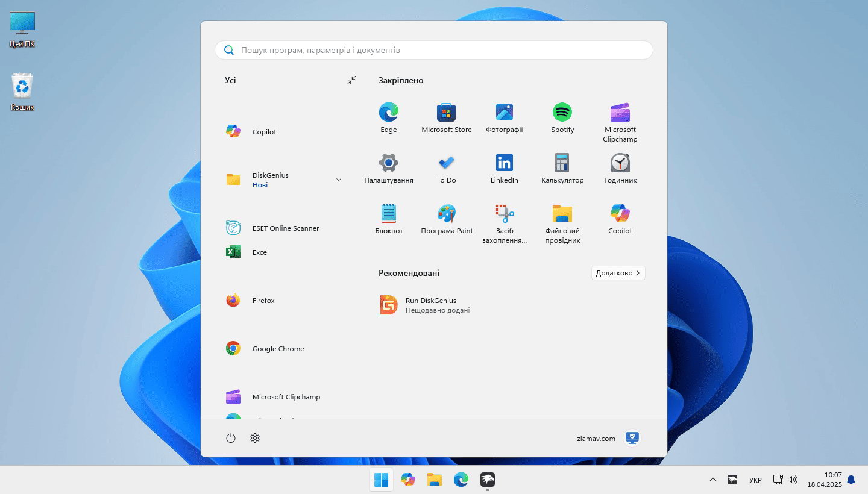Open Файловий провідник pinned app
This screenshot has height=494, width=868.
[x=562, y=224]
